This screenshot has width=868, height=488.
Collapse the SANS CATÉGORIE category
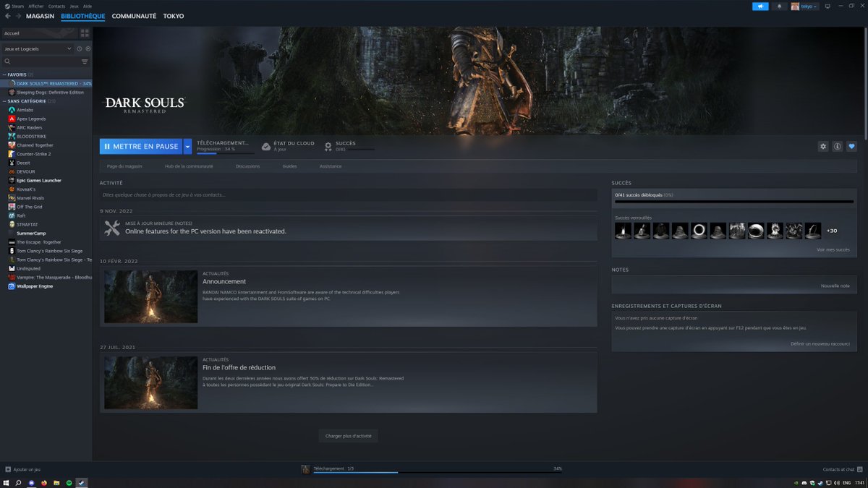click(x=4, y=101)
